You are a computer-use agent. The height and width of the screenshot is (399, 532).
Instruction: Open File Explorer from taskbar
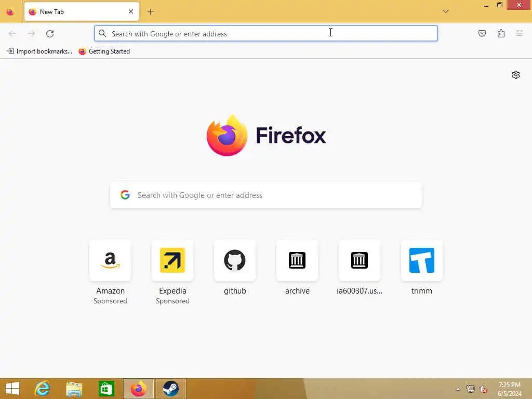(x=74, y=389)
